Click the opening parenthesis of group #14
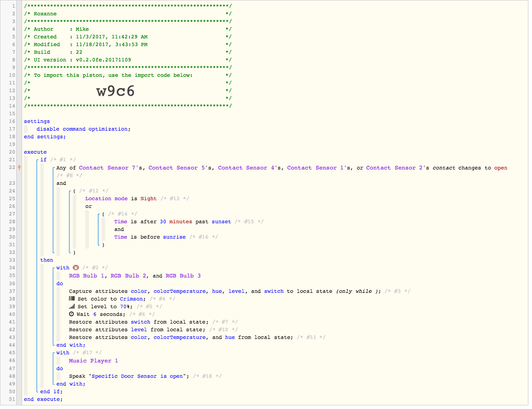The image size is (532, 409). [103, 214]
